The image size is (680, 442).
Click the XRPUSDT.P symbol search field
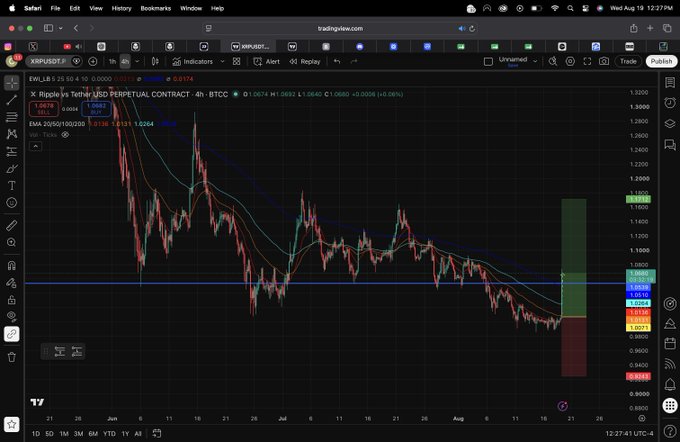[x=49, y=62]
